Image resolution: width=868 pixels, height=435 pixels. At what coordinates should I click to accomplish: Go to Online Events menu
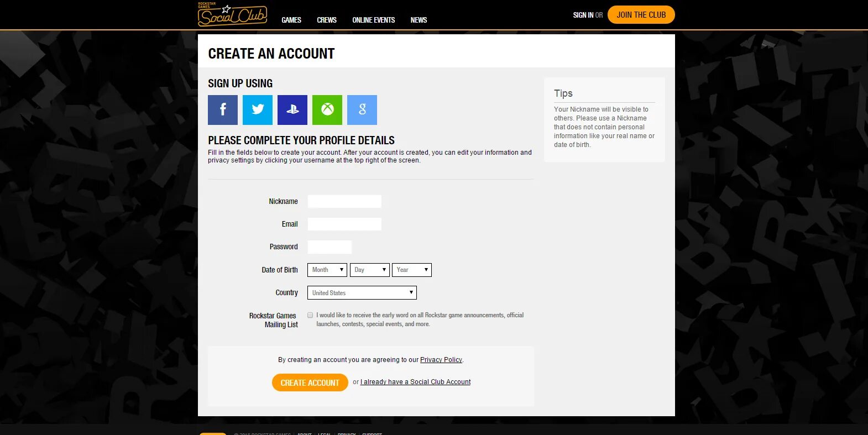374,20
